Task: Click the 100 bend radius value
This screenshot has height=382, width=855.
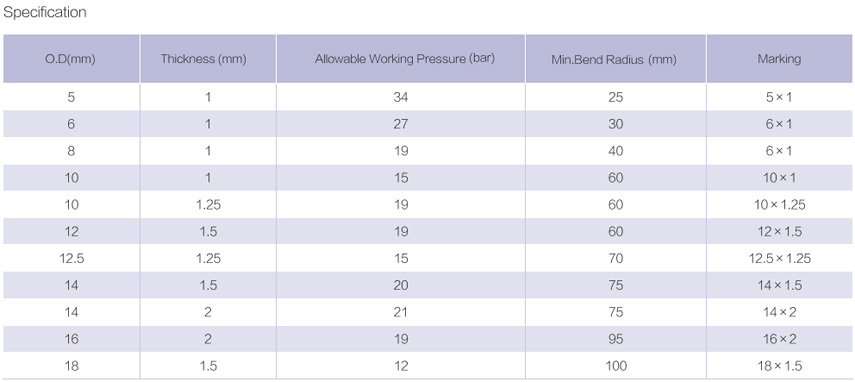Action: pos(616,366)
